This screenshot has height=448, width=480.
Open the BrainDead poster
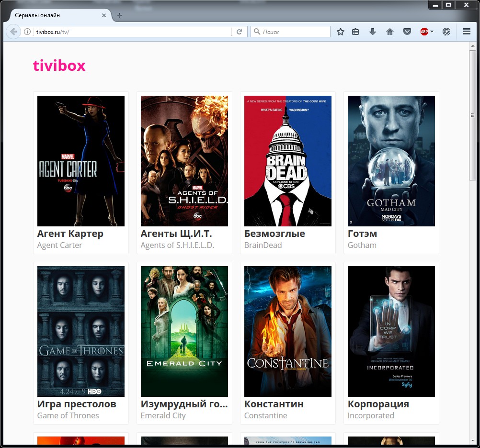(x=288, y=161)
